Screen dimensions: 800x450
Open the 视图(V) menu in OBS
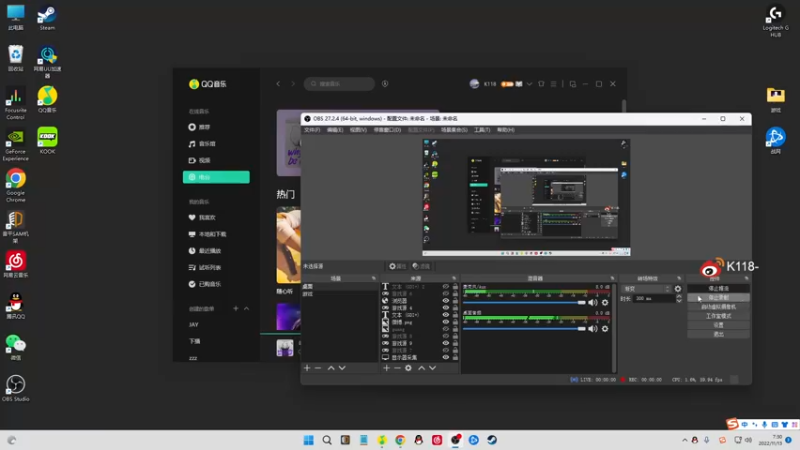[358, 130]
